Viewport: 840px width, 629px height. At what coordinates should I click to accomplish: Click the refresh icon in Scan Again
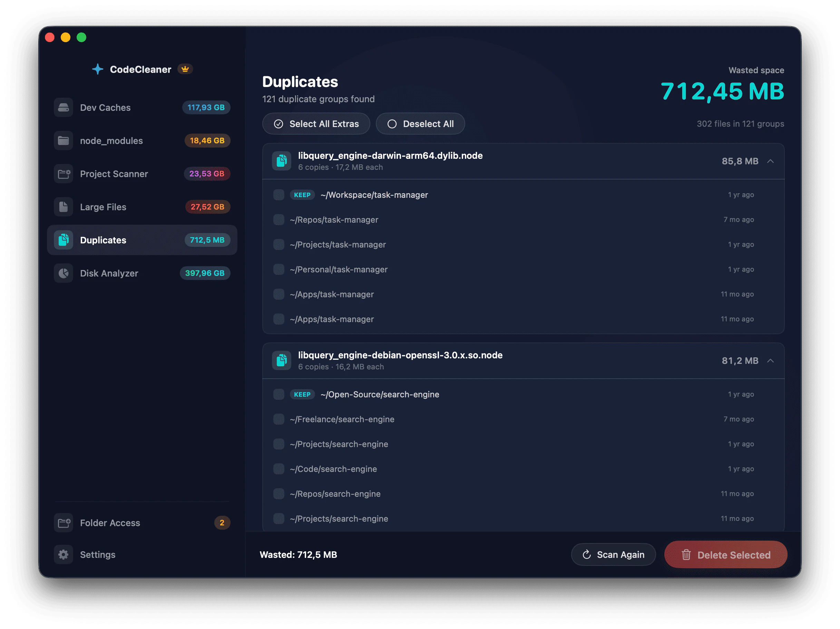pos(587,554)
